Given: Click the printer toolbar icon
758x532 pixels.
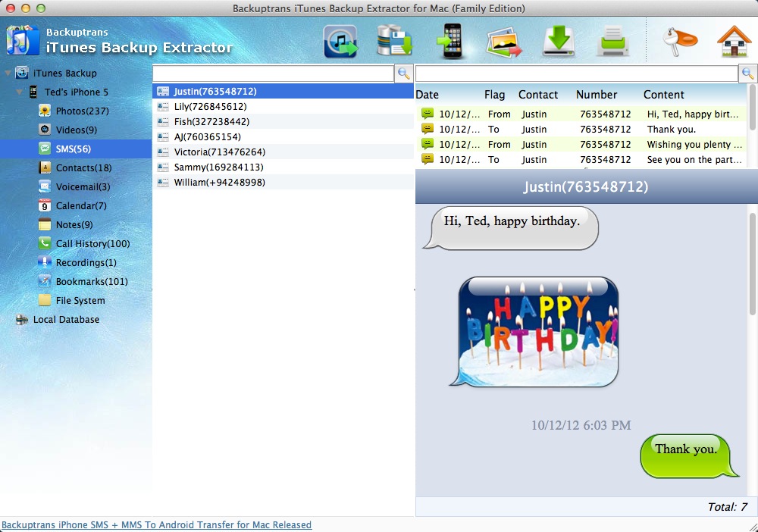Looking at the screenshot, I should [x=613, y=41].
